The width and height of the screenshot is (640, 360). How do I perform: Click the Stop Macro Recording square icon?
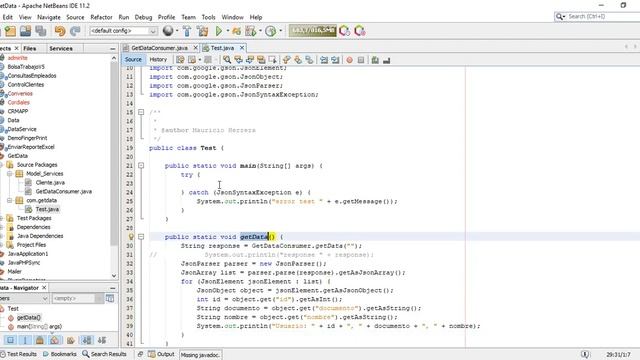tap(361, 60)
